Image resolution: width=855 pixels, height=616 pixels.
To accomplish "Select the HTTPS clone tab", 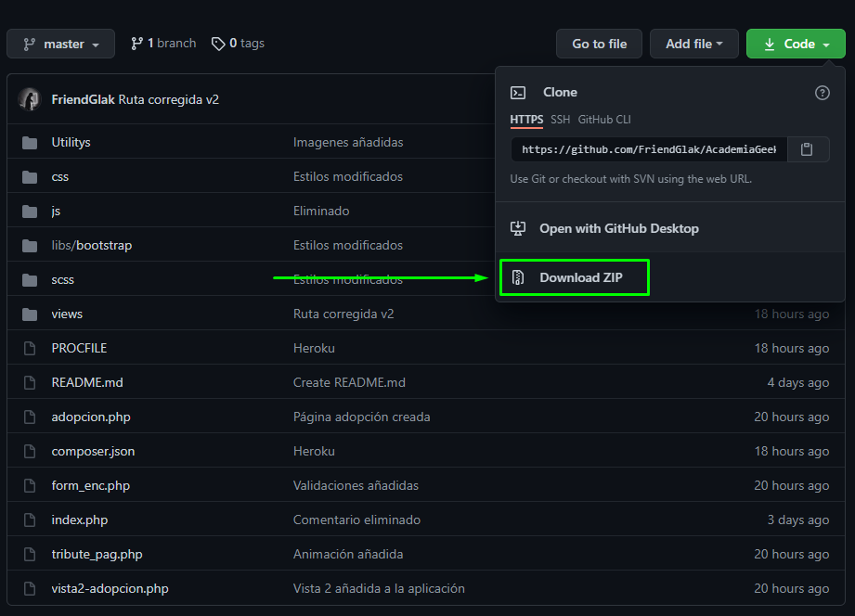I will [x=526, y=120].
